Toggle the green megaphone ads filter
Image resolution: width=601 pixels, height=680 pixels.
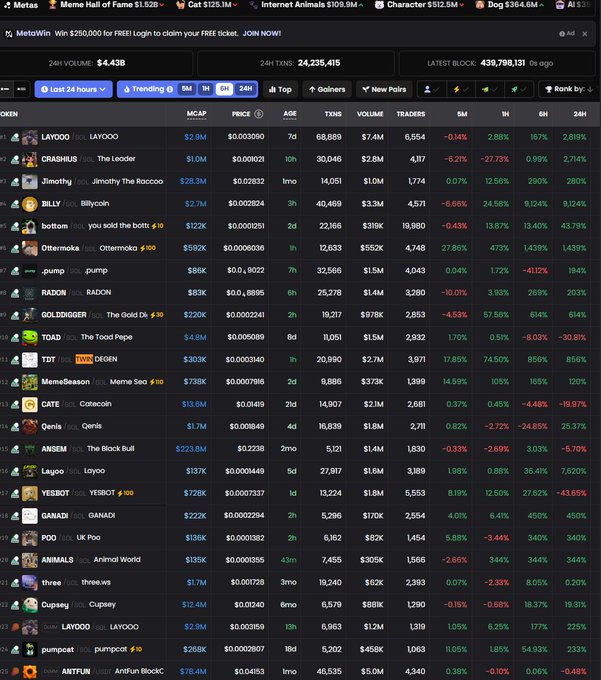click(x=489, y=89)
